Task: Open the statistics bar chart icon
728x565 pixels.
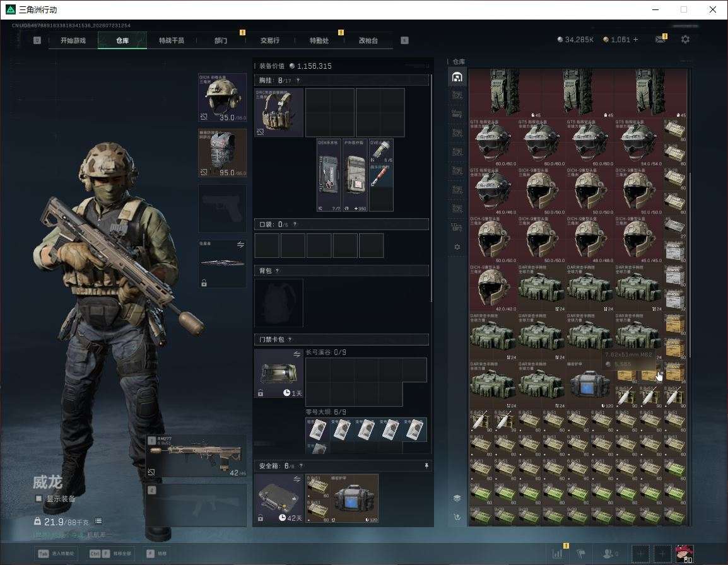Action: click(557, 554)
